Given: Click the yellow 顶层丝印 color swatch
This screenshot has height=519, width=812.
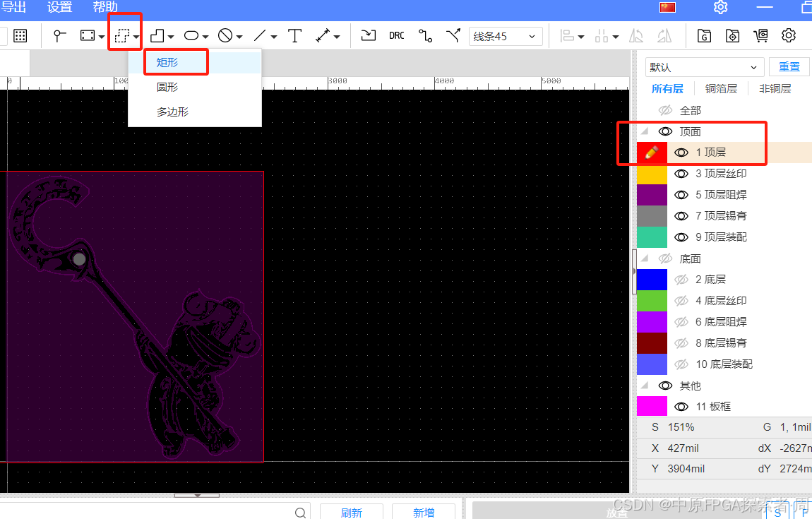Looking at the screenshot, I should tap(652, 174).
